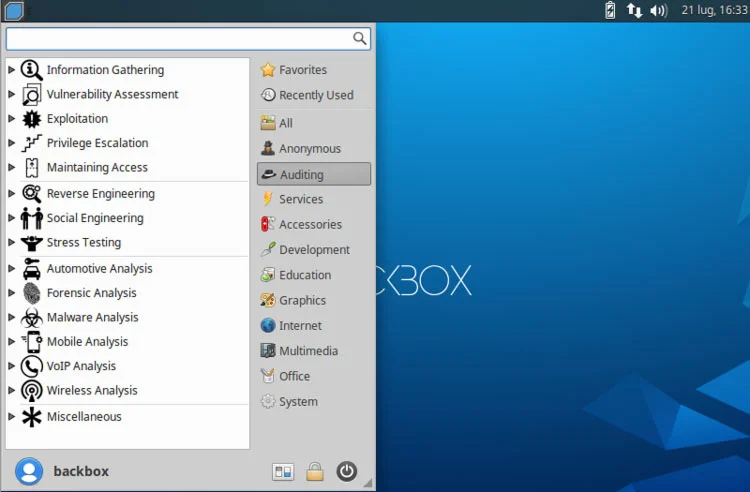Click the power log out button
The height and width of the screenshot is (492, 750).
[346, 472]
